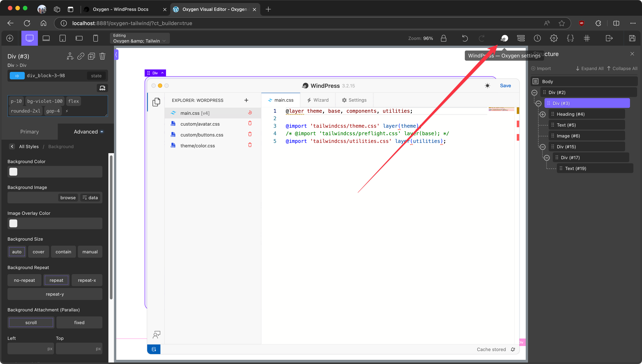
Task: Click the Oxygen history clock icon
Action: (537, 38)
